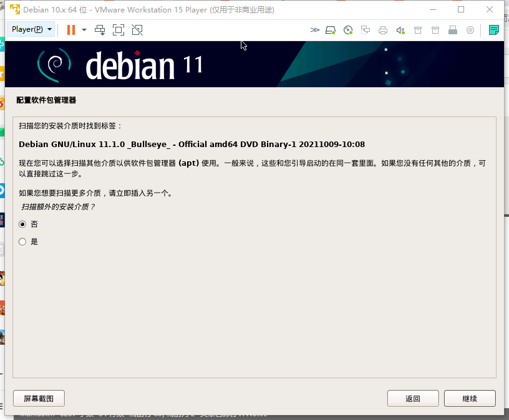This screenshot has width=509, height=420.
Task: Toggle Unity mode icon
Action: tap(137, 30)
